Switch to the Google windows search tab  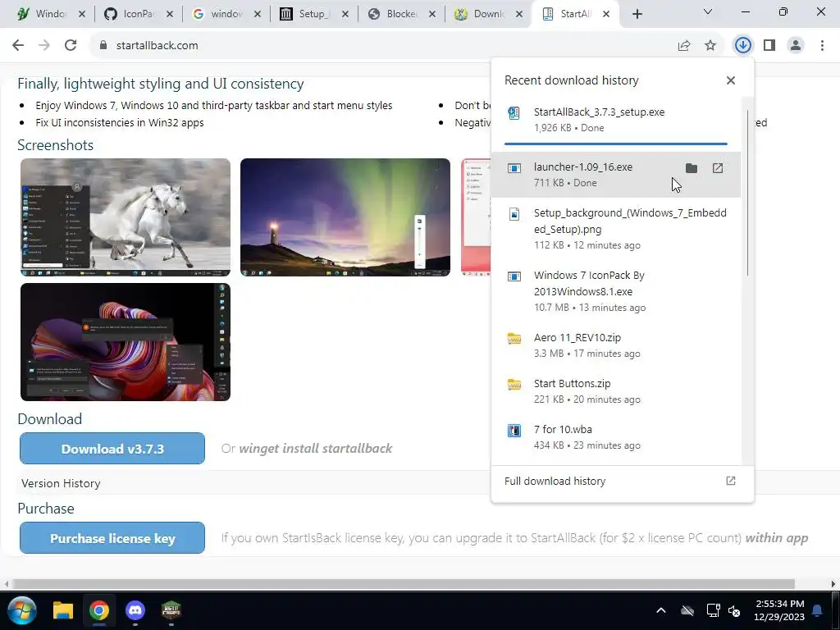226,14
